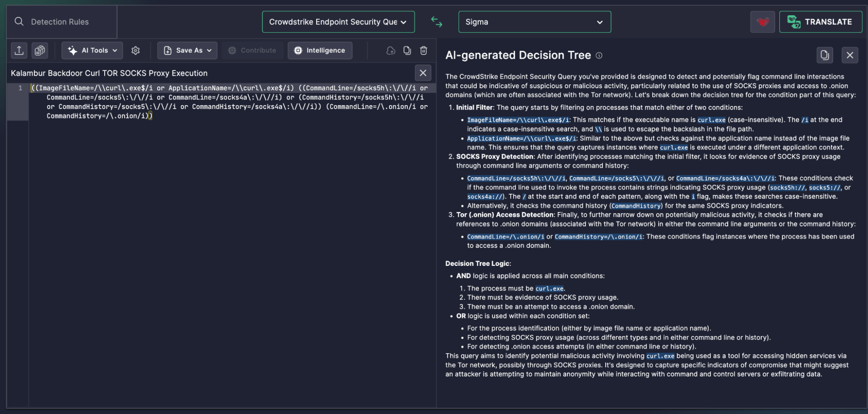Show info about the AI-generated Decision Tree
Screen dimensions: 868x414
(x=599, y=56)
